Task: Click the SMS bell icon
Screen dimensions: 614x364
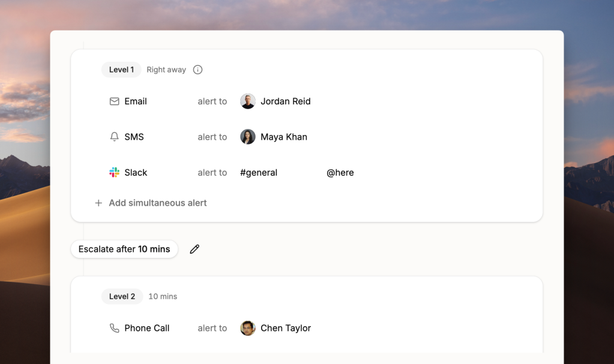Action: tap(115, 137)
